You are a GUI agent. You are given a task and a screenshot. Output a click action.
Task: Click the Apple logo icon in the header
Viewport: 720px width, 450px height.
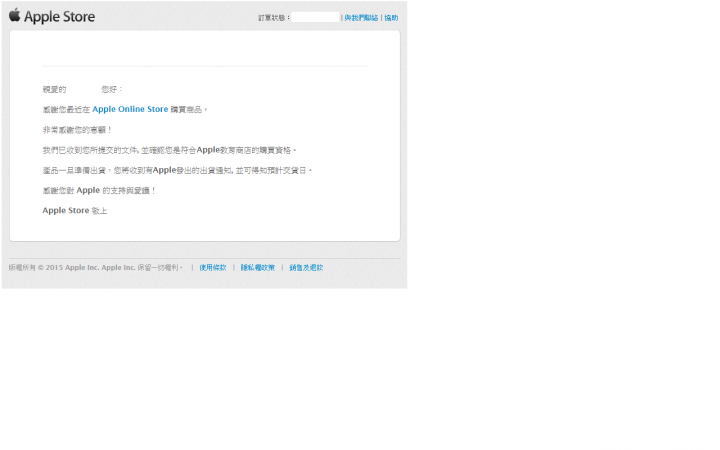click(15, 15)
